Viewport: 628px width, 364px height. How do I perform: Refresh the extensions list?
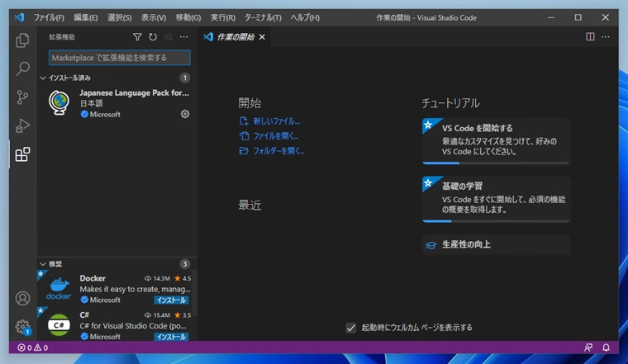tap(153, 37)
